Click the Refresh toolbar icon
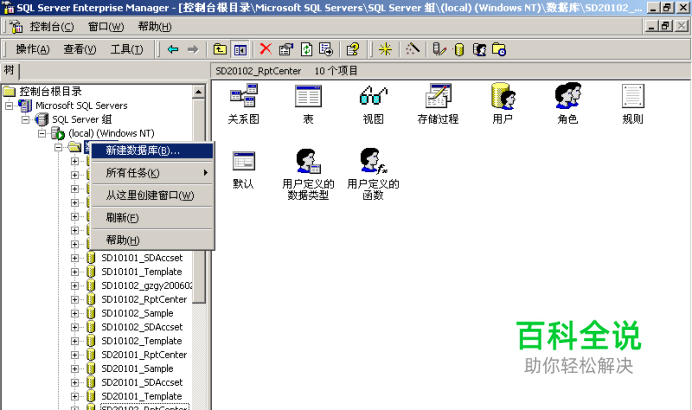692x410 pixels. [306, 49]
